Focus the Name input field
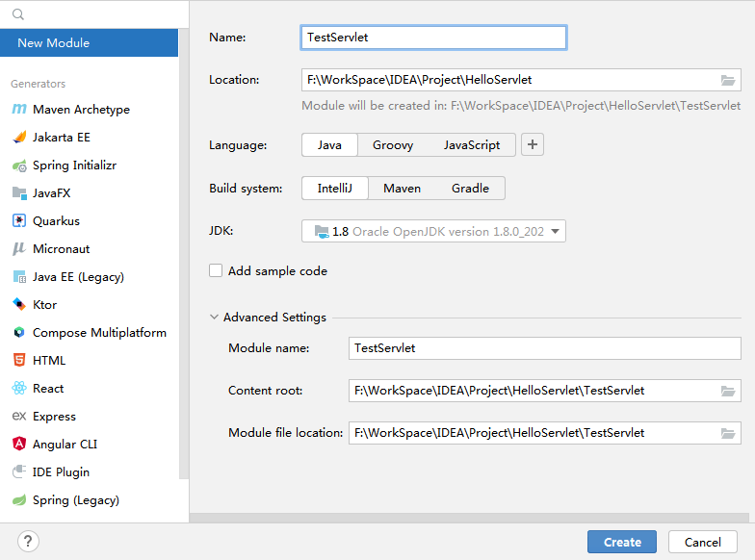Image resolution: width=755 pixels, height=560 pixels. [x=433, y=38]
